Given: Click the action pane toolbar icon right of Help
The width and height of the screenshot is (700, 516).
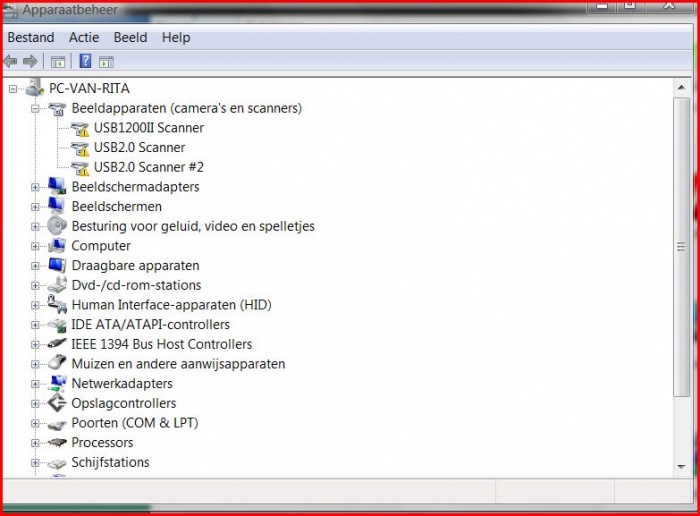Looking at the screenshot, I should coord(106,62).
